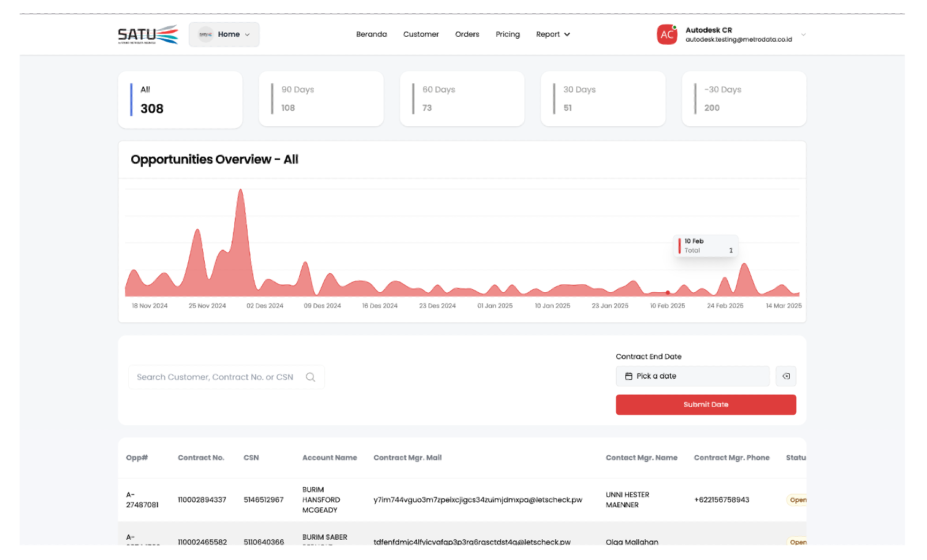This screenshot has height=560, width=927.
Task: Select the -30 Days filter card
Action: click(744, 99)
